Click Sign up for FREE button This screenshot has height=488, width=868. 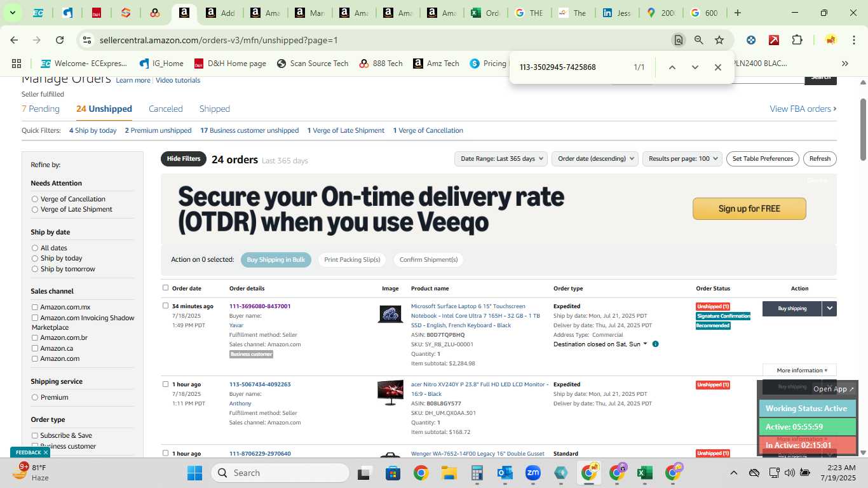(749, 208)
